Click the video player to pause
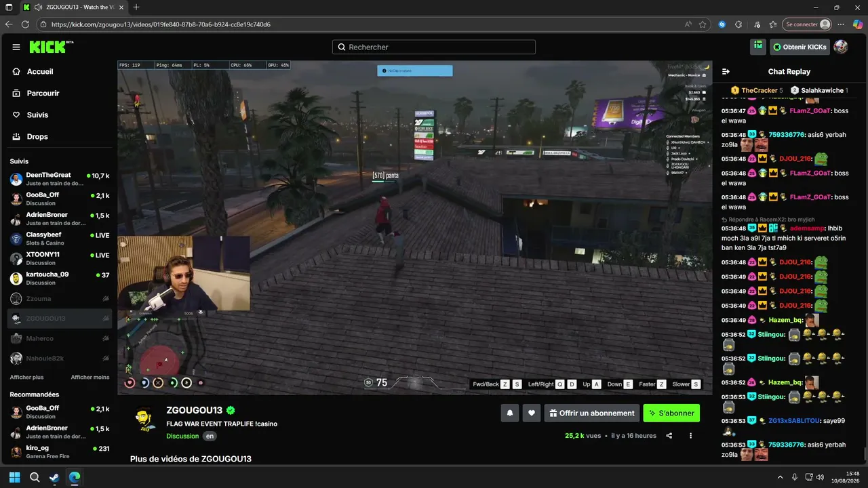The width and height of the screenshot is (868, 488). [414, 228]
